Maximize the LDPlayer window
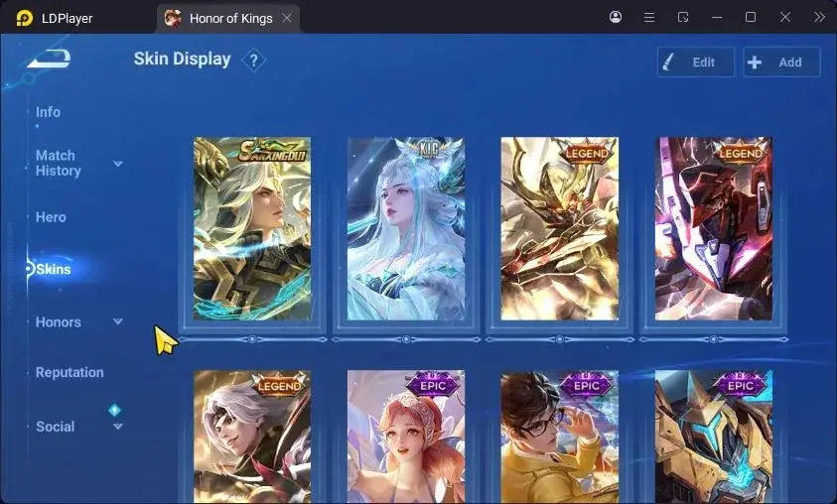This screenshot has width=837, height=504. (750, 17)
